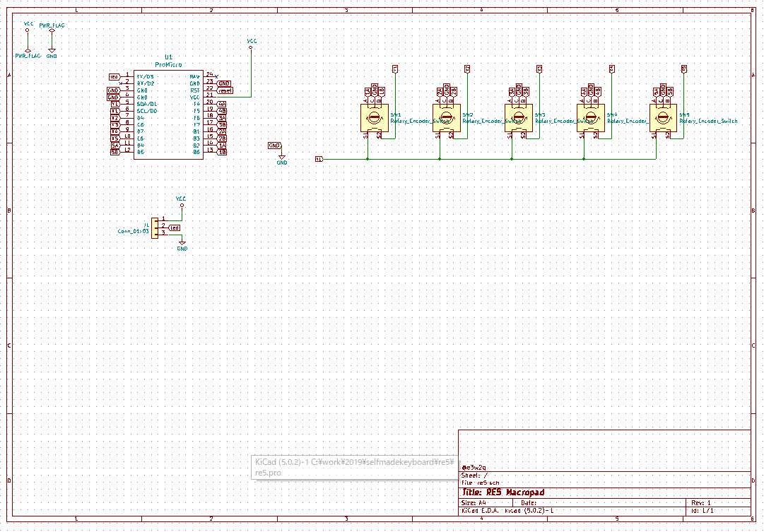Click the @e3w2q author text
This screenshot has width=764, height=532.
[474, 468]
